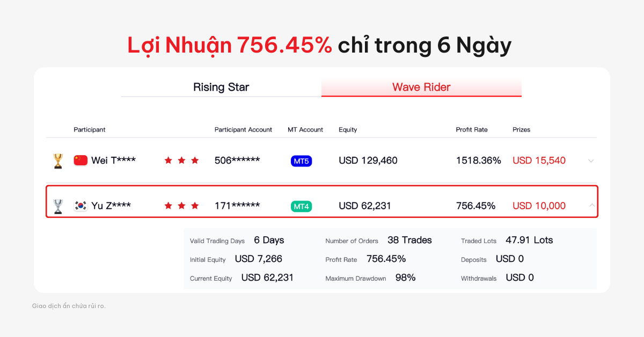Click the silver trophy icon for Yu Z****

point(58,206)
